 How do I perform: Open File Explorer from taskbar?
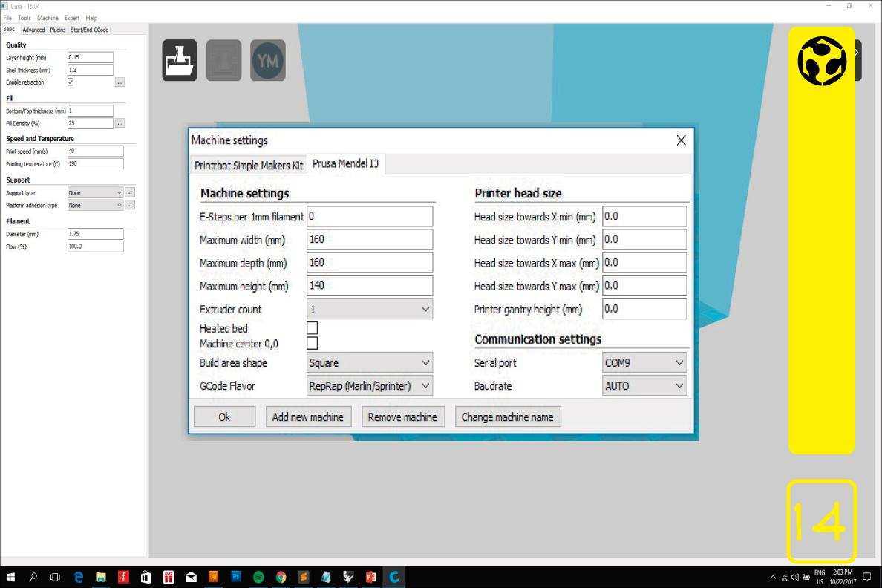coord(101,577)
